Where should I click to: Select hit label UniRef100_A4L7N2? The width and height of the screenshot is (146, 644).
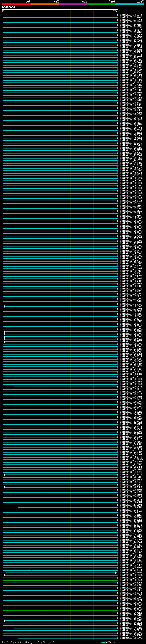[131, 628]
